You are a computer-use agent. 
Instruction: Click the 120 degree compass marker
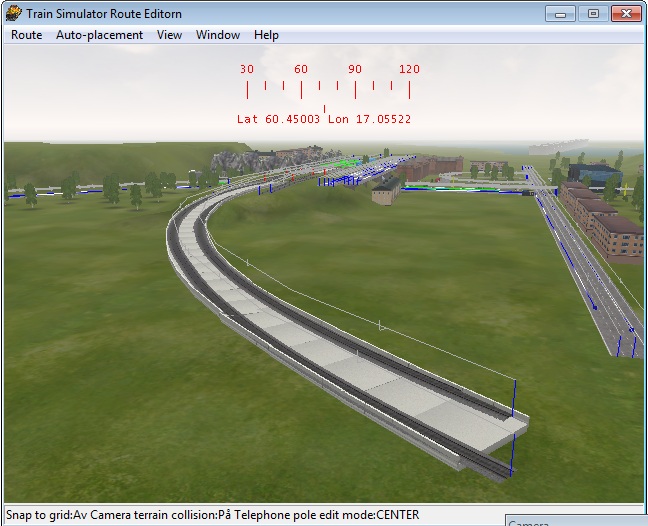[408, 70]
